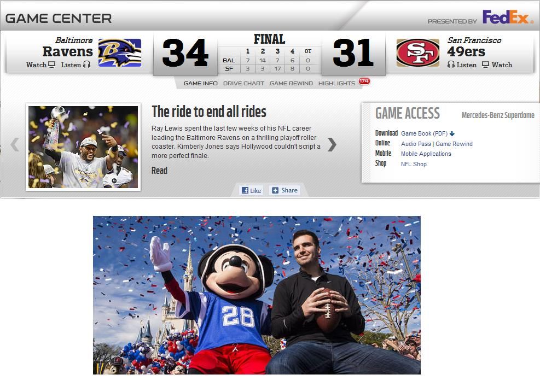
Task: Click the FedEx sponsor logo
Action: (508, 17)
